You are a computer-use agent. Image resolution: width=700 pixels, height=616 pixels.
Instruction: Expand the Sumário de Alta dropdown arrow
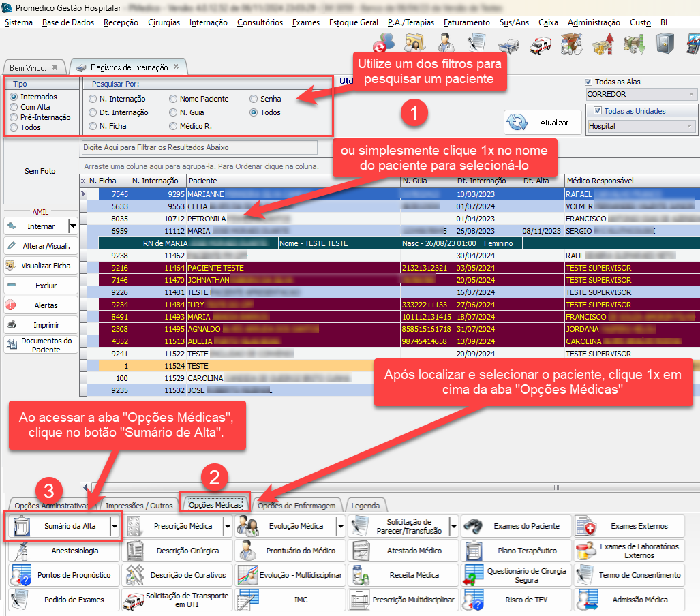point(115,526)
